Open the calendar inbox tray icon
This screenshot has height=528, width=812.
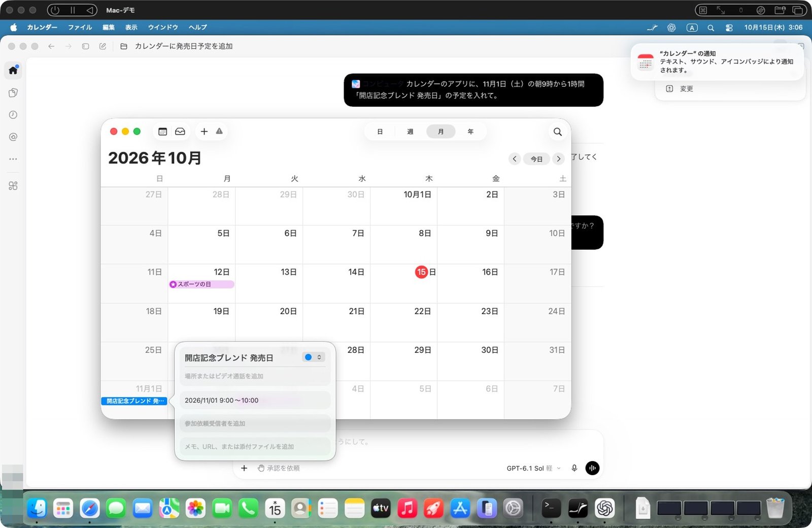click(180, 131)
